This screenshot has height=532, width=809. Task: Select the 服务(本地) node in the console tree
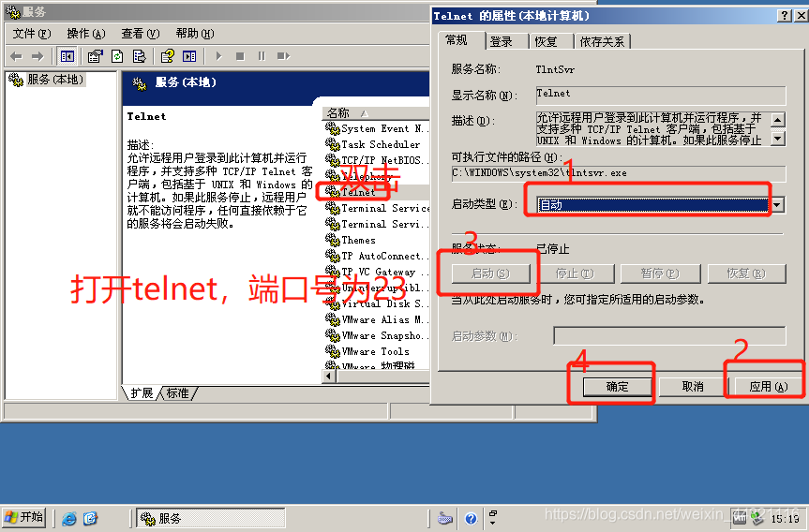pyautogui.click(x=55, y=80)
